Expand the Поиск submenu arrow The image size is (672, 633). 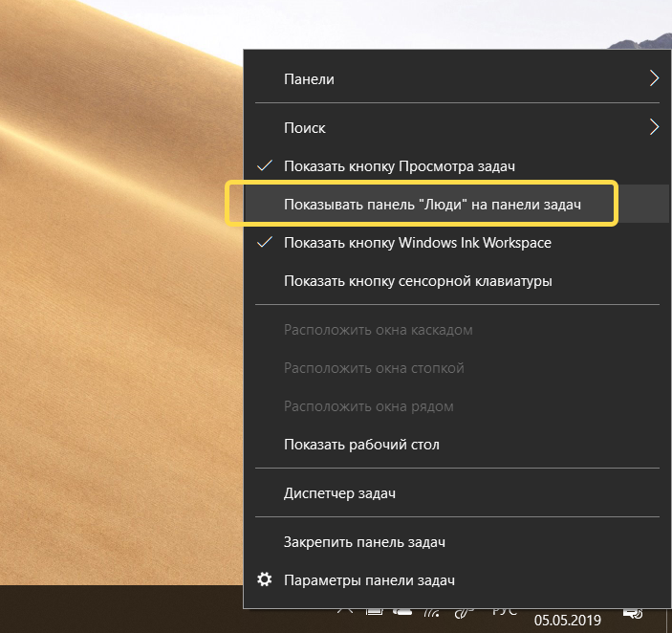pos(654,127)
